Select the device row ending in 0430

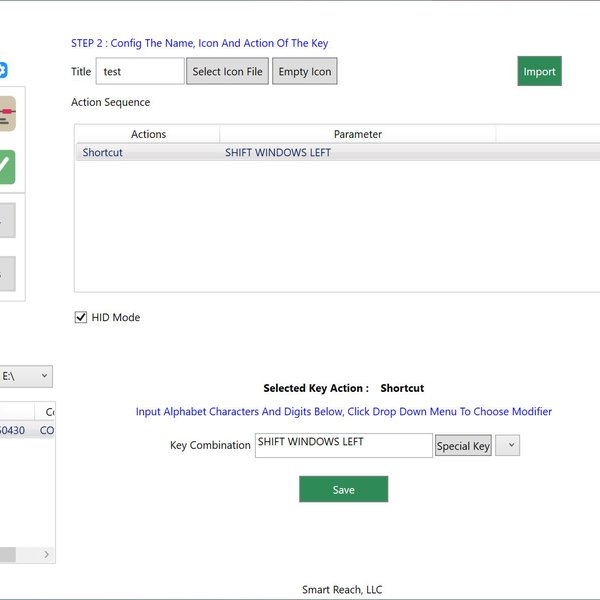coord(12,431)
